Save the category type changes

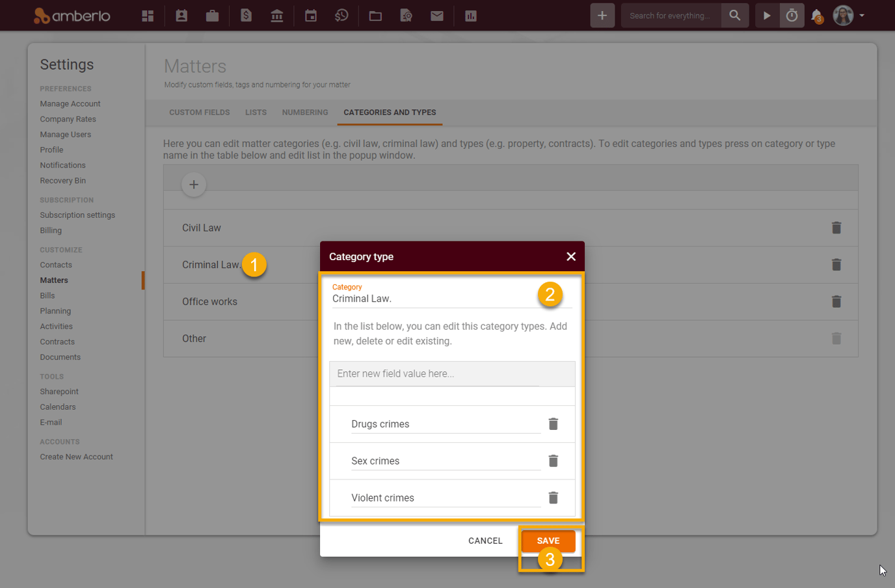(x=548, y=541)
